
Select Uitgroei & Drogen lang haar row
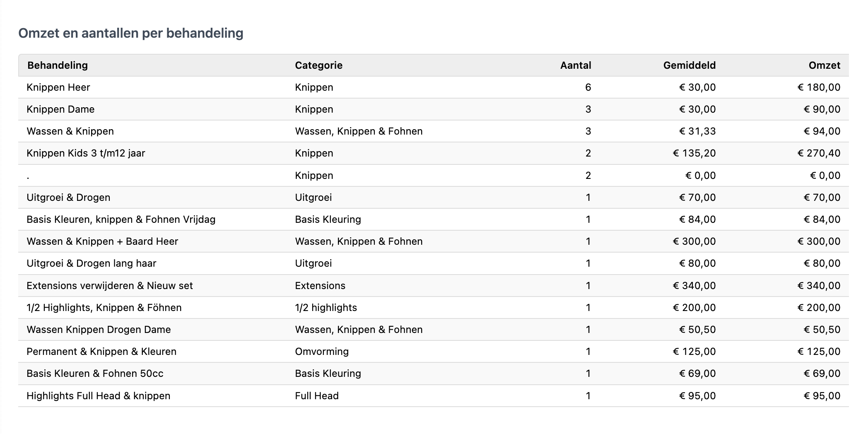[92, 263]
